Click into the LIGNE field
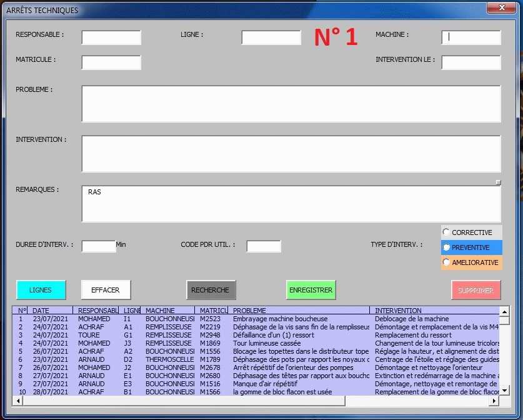Image resolution: width=523 pixels, height=420 pixels. tap(271, 37)
